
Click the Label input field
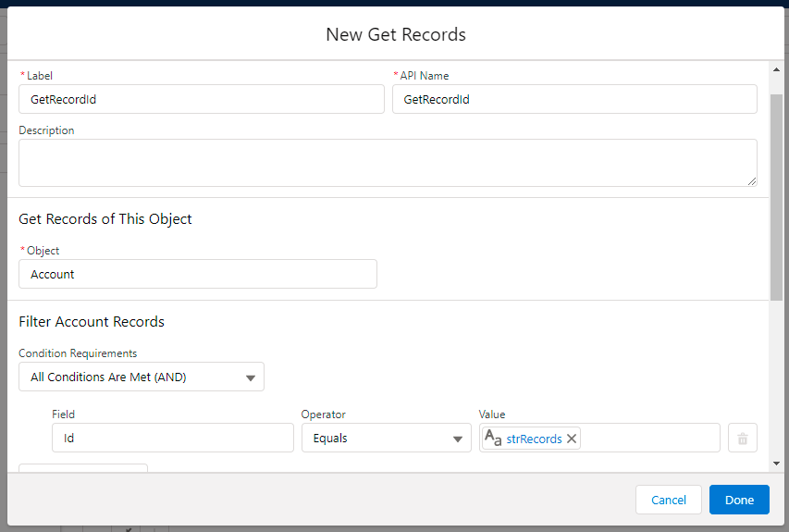click(202, 99)
